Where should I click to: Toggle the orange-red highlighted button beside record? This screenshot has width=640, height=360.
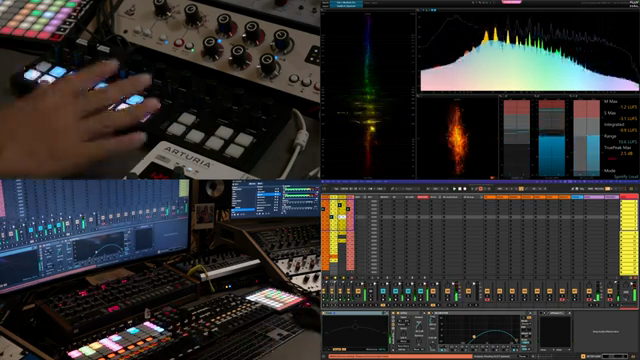click(x=481, y=189)
